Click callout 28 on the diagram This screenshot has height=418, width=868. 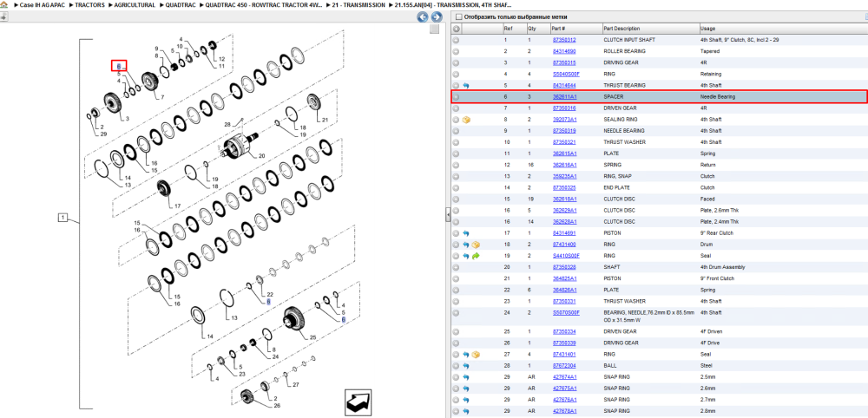coord(227,126)
